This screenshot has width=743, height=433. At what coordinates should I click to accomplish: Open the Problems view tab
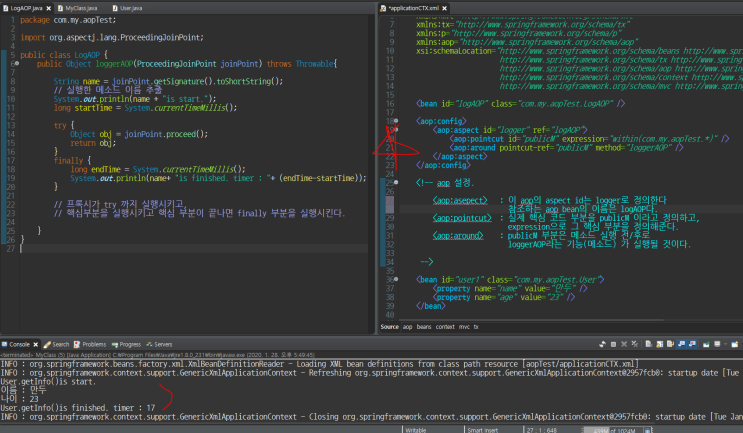(x=90, y=344)
